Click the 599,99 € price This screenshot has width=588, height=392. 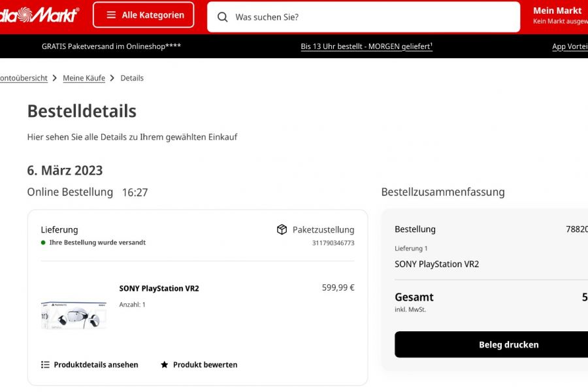pyautogui.click(x=338, y=287)
